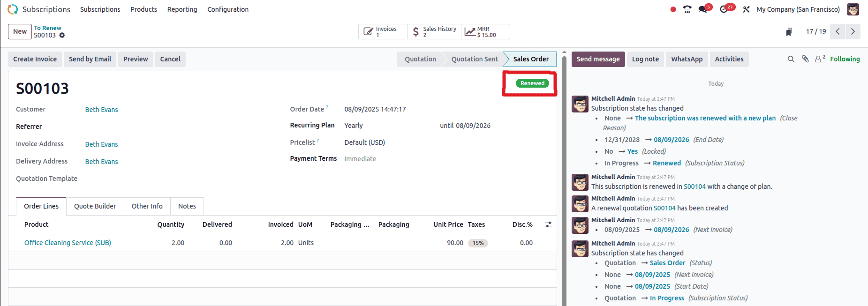Click the Cancel button

coord(170,59)
